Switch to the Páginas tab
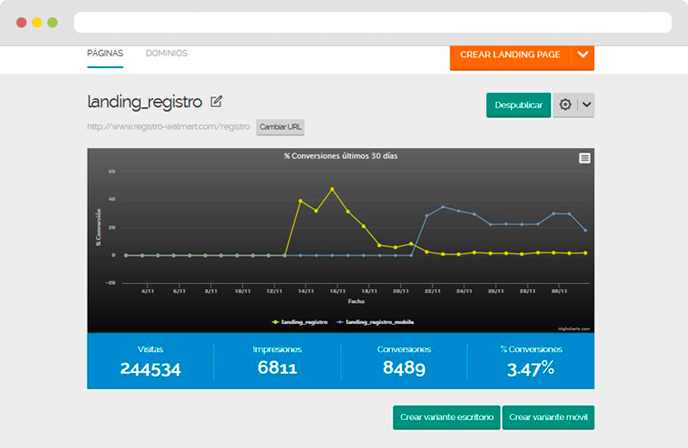Screen dimensions: 688x448 (105, 53)
